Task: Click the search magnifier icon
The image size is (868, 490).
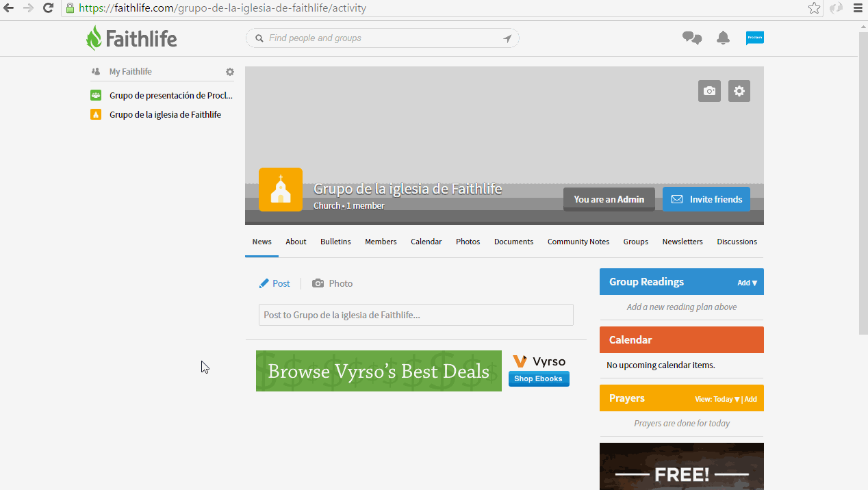Action: (259, 38)
